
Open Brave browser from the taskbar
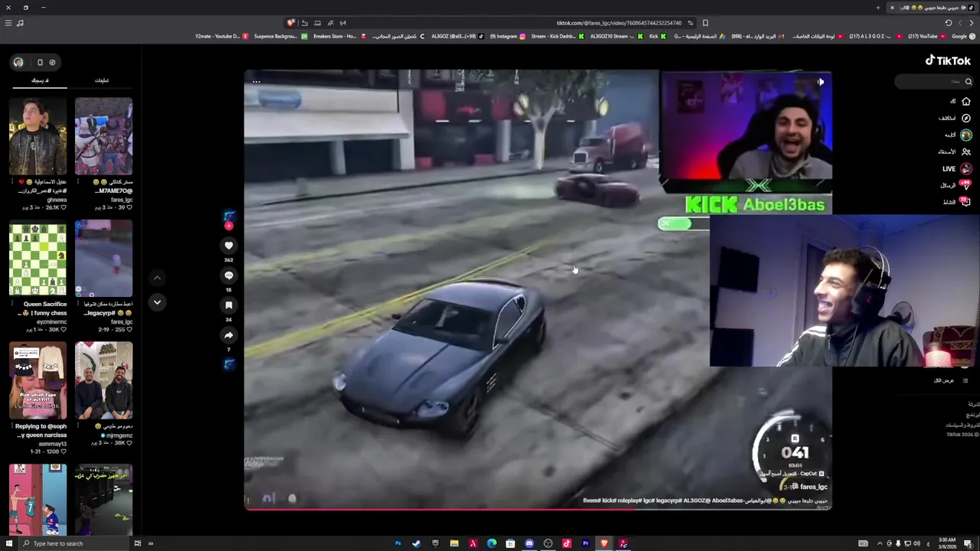(x=604, y=543)
